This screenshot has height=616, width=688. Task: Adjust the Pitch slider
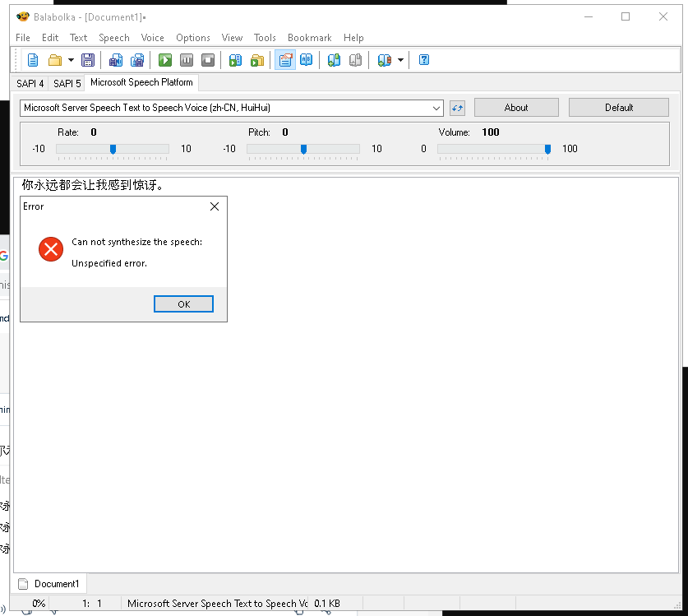[x=303, y=150]
